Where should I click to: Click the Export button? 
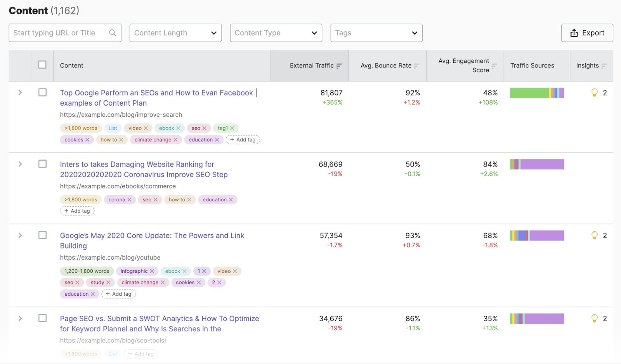(x=587, y=33)
